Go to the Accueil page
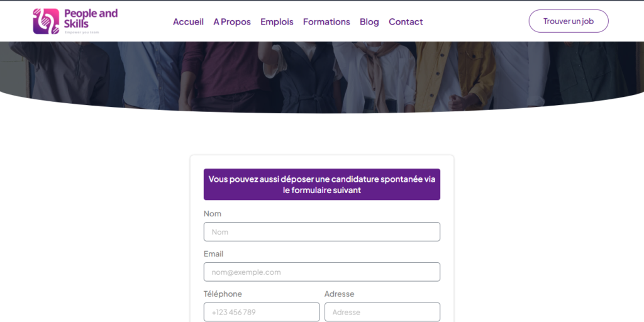 [188, 21]
